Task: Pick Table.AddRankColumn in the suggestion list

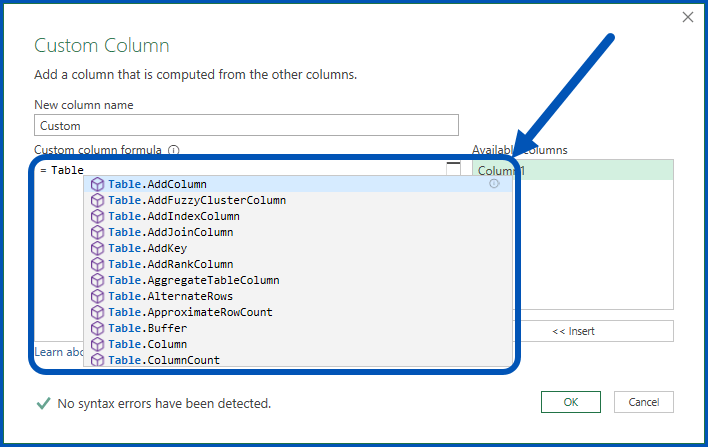Action: click(x=171, y=264)
